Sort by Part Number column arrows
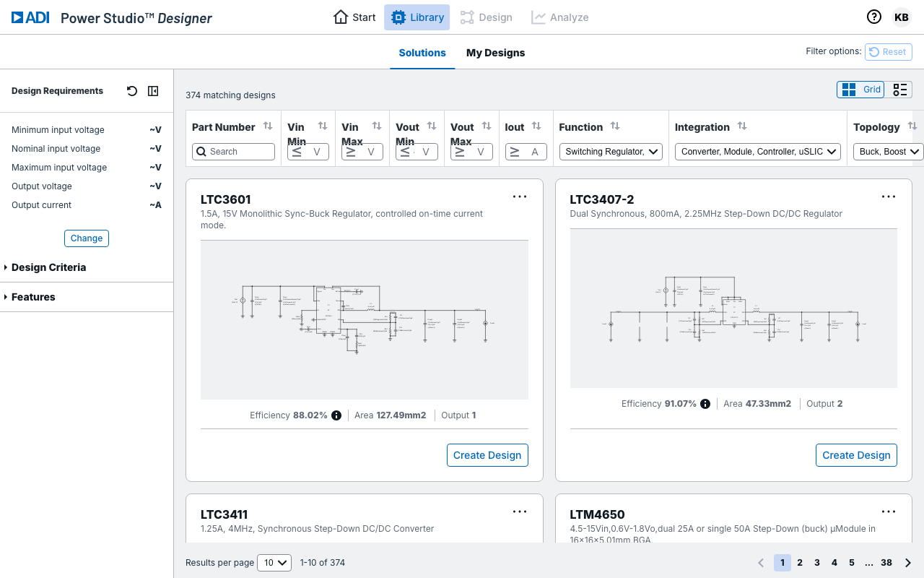 click(x=268, y=126)
